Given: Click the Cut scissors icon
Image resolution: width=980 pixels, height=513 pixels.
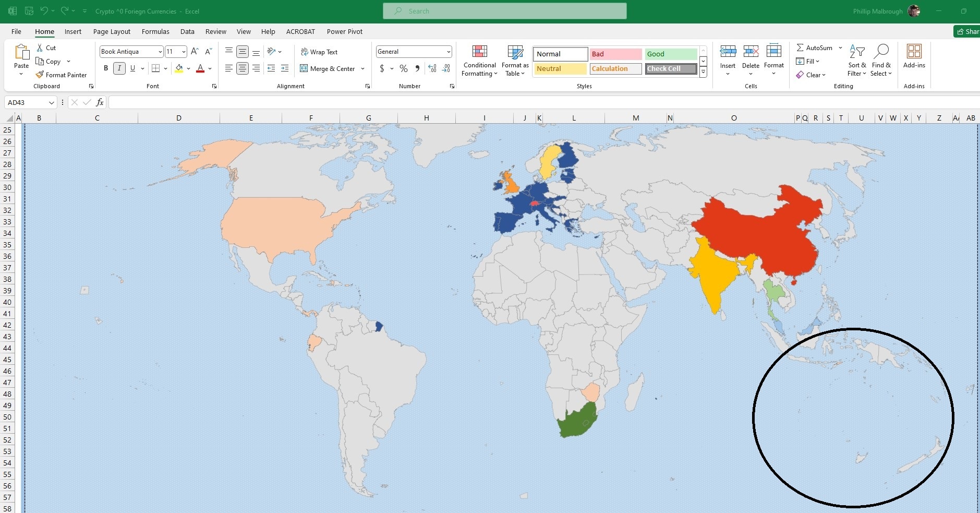Looking at the screenshot, I should click(x=40, y=47).
